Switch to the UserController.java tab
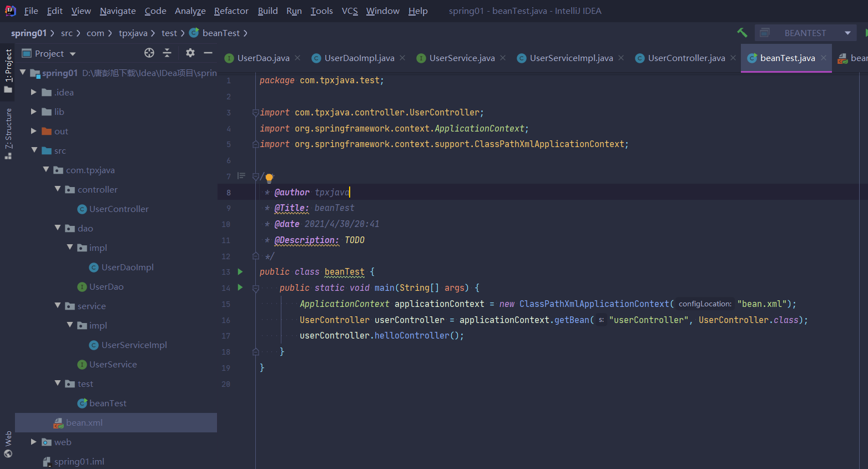 coord(687,58)
